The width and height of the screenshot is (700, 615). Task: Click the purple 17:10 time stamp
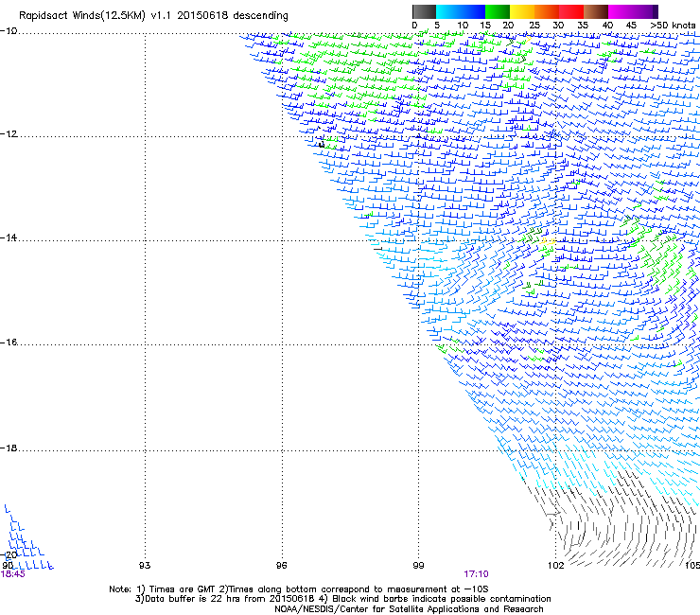[476, 574]
